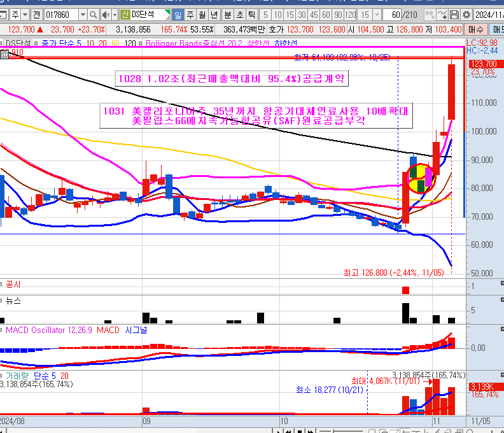Click the green 신 badge icon
This screenshot has height=433, width=504.
coord(125,14)
